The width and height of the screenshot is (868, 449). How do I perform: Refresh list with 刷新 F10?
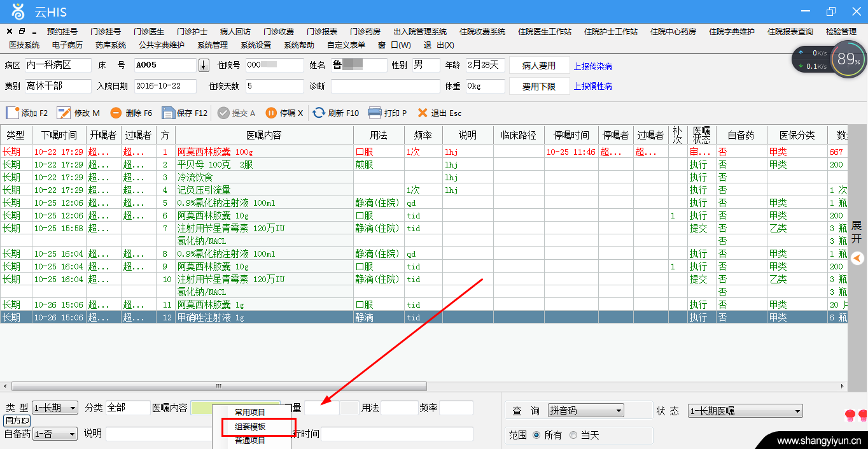pos(336,113)
